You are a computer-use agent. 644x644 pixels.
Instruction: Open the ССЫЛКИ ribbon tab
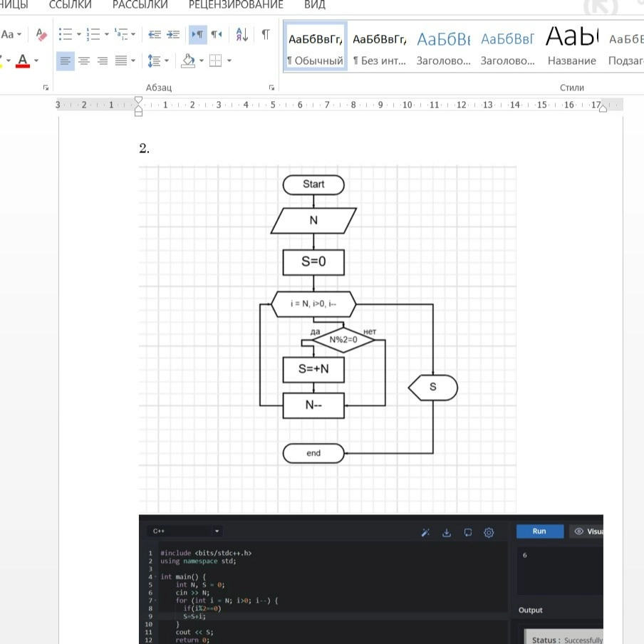71,5
